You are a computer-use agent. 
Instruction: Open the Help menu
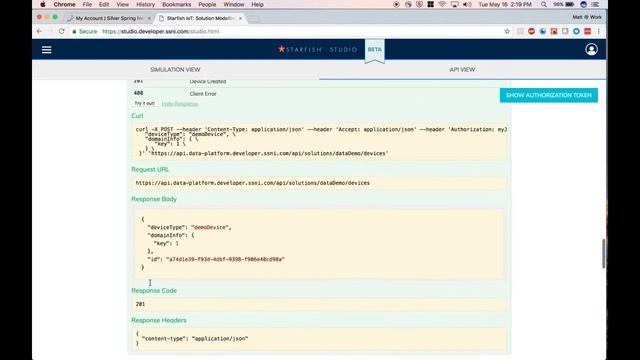click(x=257, y=4)
